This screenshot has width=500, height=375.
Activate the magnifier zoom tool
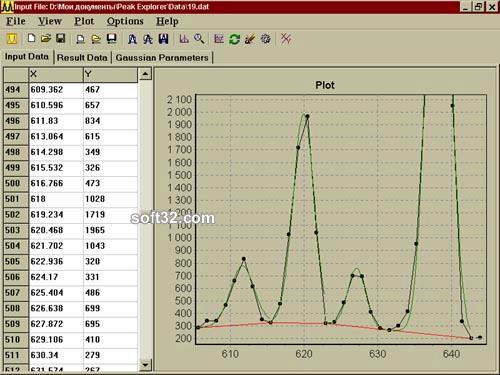tap(199, 39)
